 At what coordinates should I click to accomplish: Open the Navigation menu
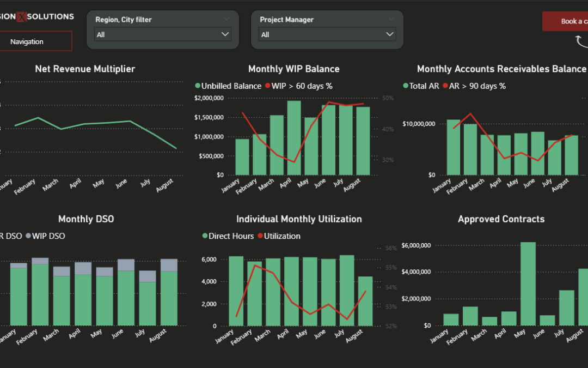(27, 41)
